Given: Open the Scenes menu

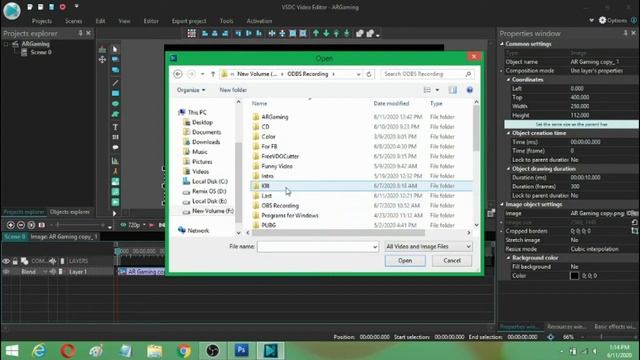Looking at the screenshot, I should point(73,21).
